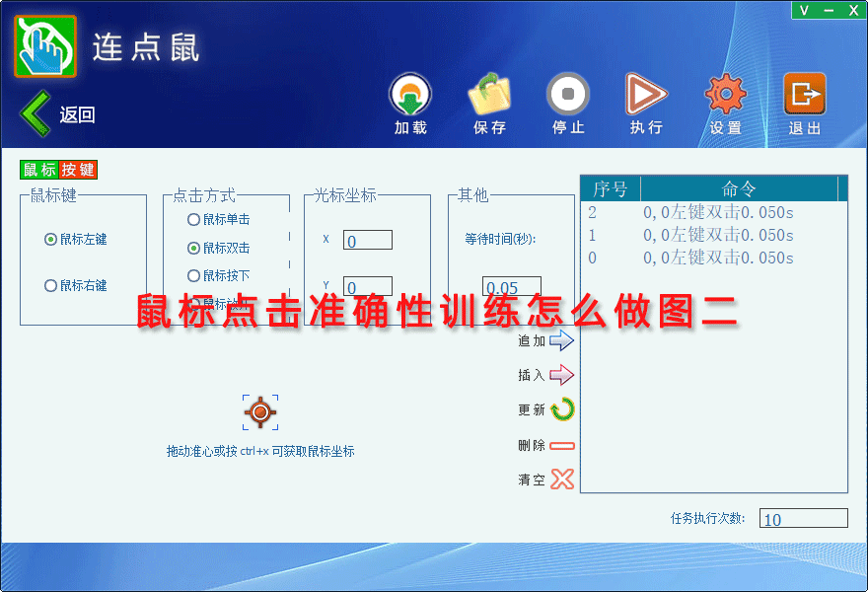Image resolution: width=868 pixels, height=592 pixels.
Task: Click the 任务执行次数 label
Action: (708, 518)
